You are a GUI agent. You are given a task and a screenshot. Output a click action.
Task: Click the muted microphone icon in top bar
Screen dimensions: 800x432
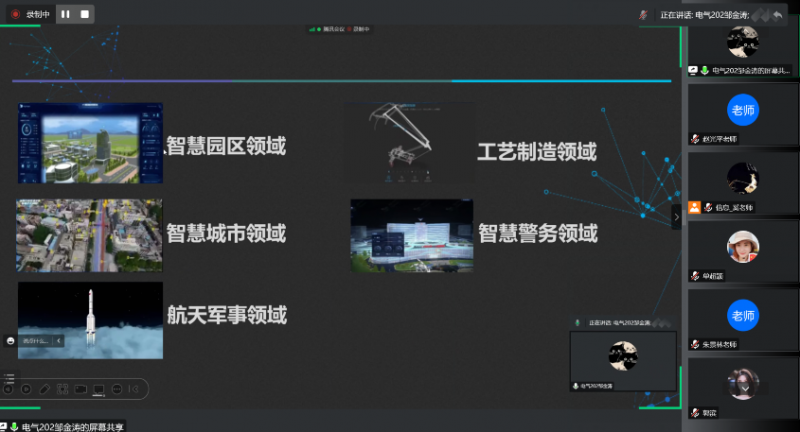643,15
